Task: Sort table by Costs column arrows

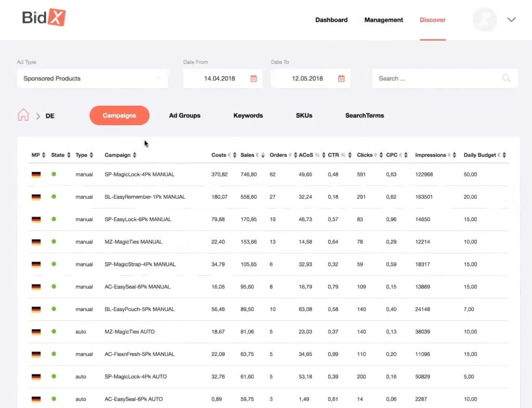Action: (x=234, y=155)
